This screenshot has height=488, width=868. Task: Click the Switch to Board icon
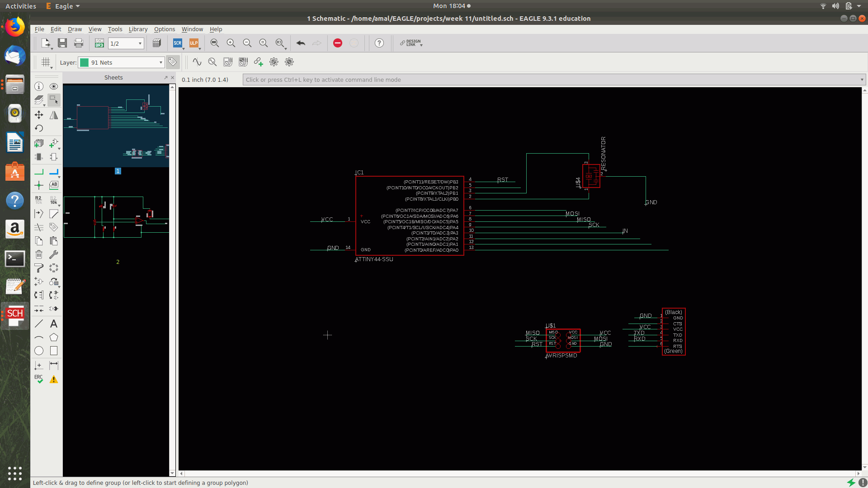click(99, 43)
